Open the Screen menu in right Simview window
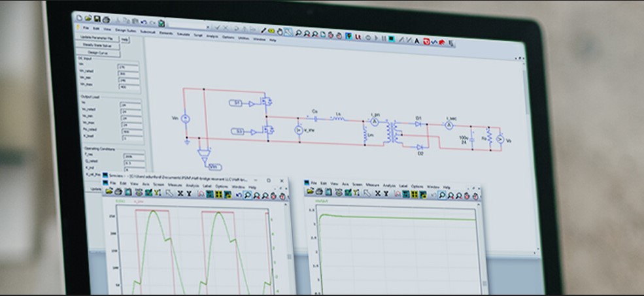Viewport: 644px width, 296px height. click(x=358, y=185)
